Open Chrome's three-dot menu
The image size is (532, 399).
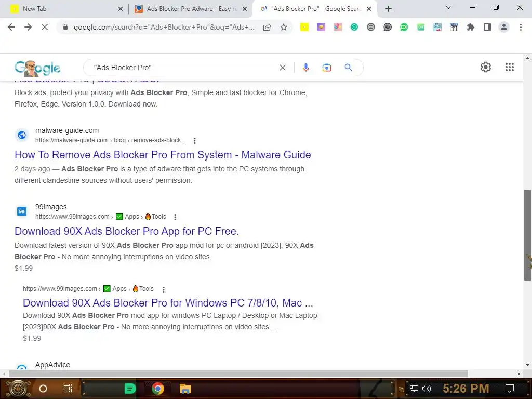[521, 27]
